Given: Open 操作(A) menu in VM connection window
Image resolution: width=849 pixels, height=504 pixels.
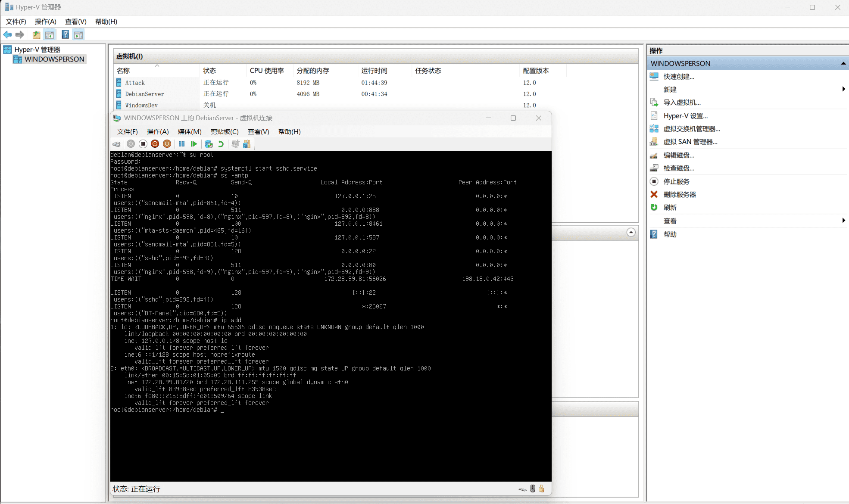Looking at the screenshot, I should 157,132.
